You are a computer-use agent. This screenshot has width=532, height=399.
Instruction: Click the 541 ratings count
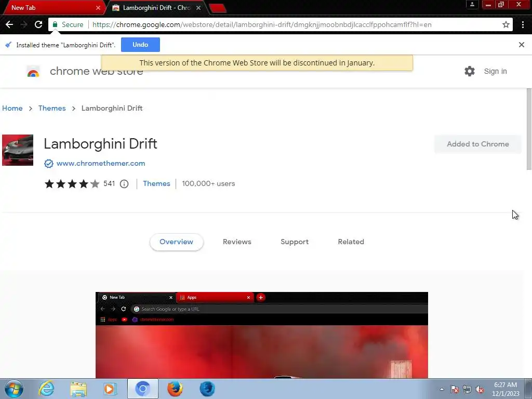click(x=109, y=183)
